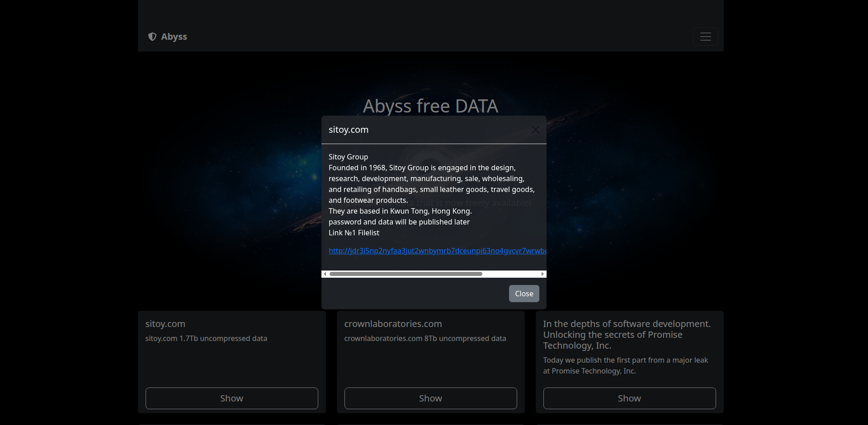Viewport: 868px width, 425px height.
Task: Click the Abyss shield logo icon
Action: [x=152, y=37]
